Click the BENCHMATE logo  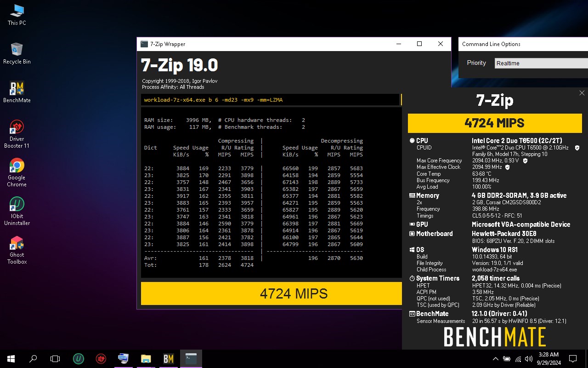495,337
